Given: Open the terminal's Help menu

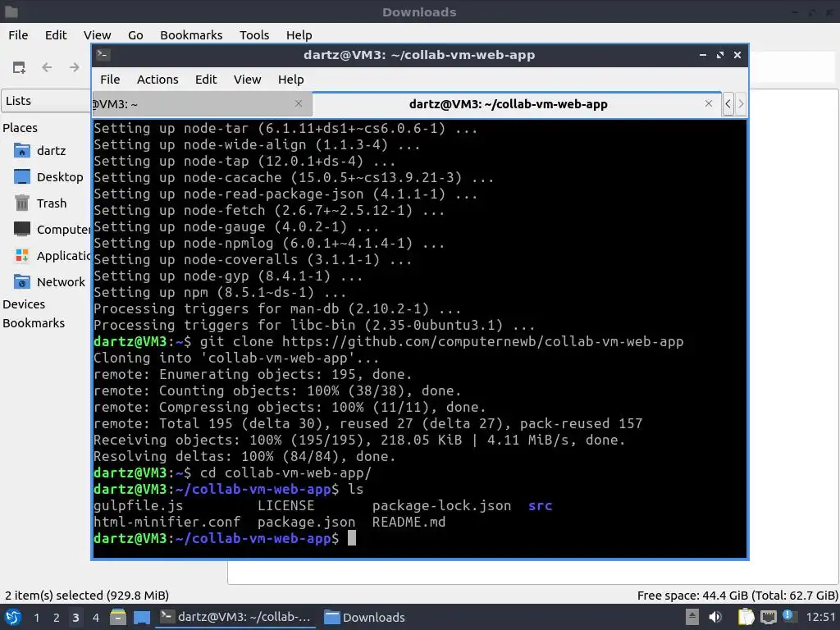Looking at the screenshot, I should (x=291, y=80).
